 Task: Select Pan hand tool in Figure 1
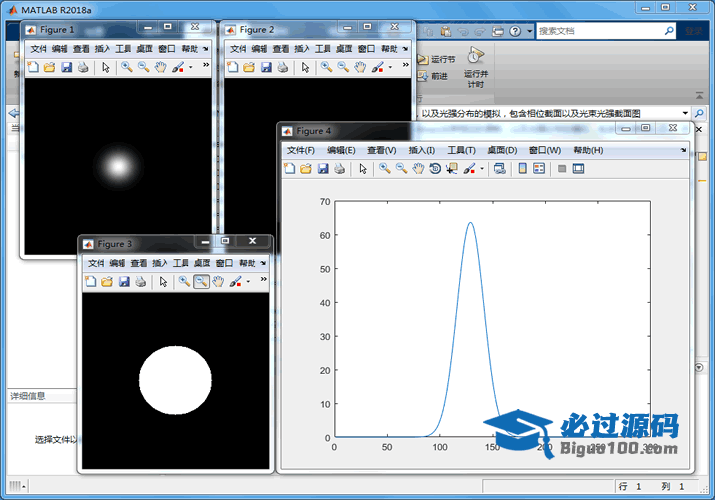(161, 67)
